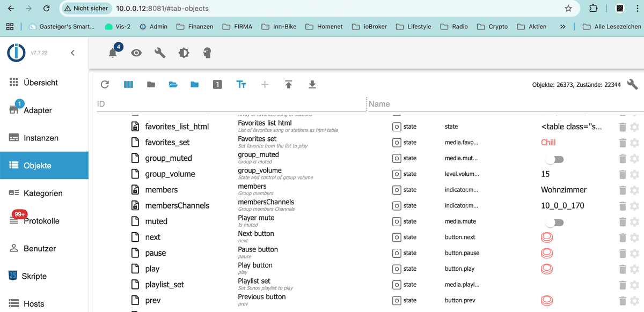Open Adapter section in sidebar
This screenshot has height=312, width=644.
pos(44,110)
